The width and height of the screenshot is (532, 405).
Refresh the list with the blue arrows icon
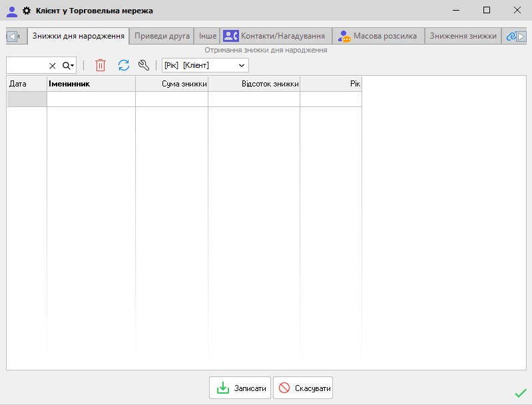click(123, 65)
